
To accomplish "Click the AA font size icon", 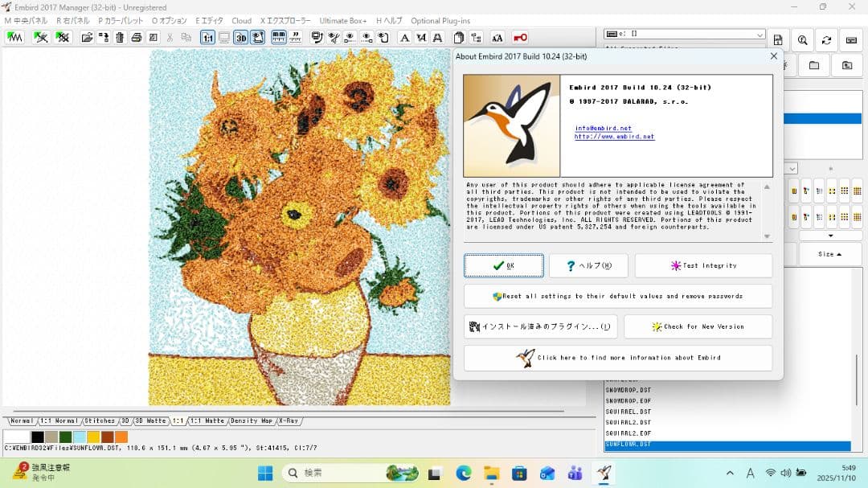I will pyautogui.click(x=497, y=38).
